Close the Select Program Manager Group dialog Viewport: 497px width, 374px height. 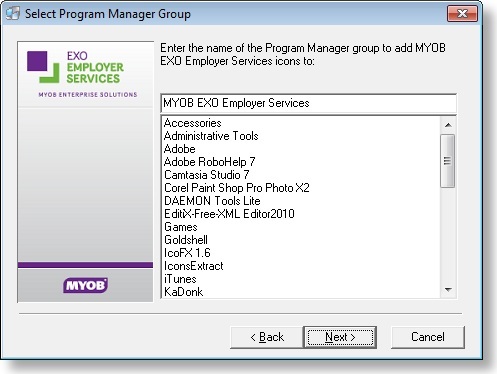point(462,14)
